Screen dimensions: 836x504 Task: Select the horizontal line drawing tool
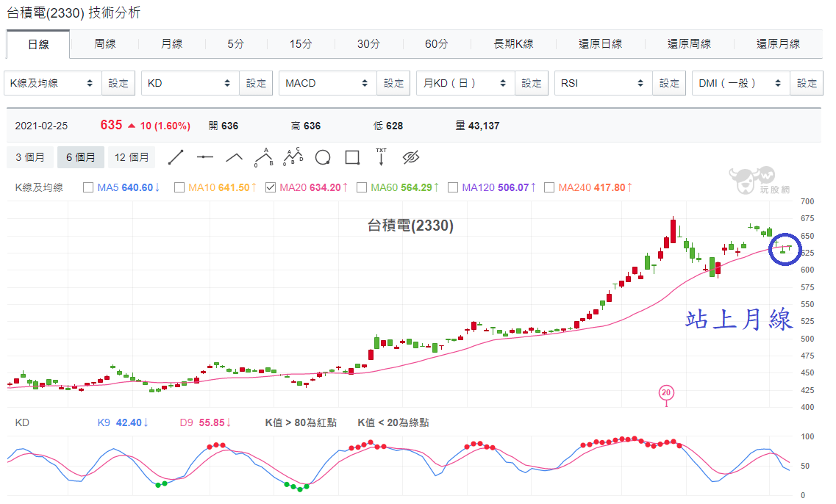coord(204,157)
